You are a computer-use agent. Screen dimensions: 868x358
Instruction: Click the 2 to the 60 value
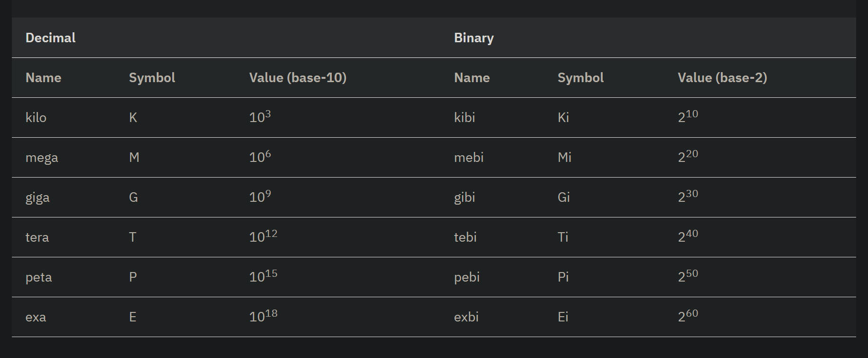coord(688,316)
